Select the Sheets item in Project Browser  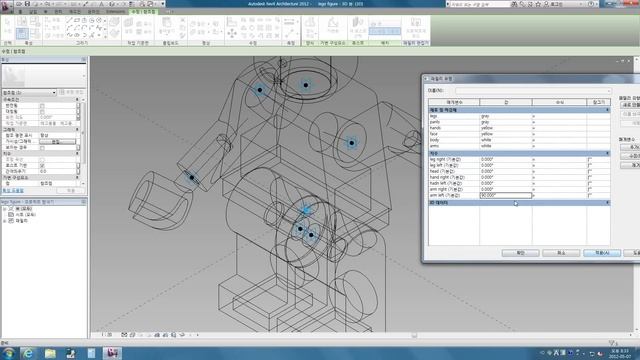(x=25, y=215)
